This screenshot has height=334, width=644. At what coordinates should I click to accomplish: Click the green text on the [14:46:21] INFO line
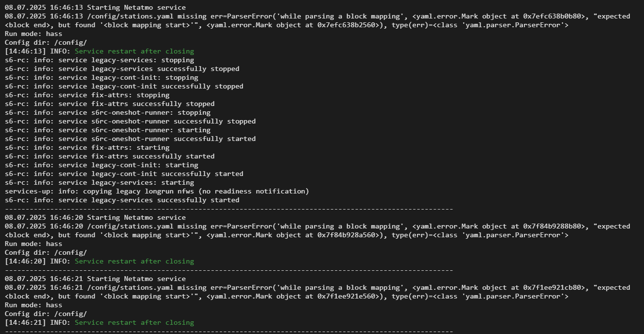coord(134,322)
